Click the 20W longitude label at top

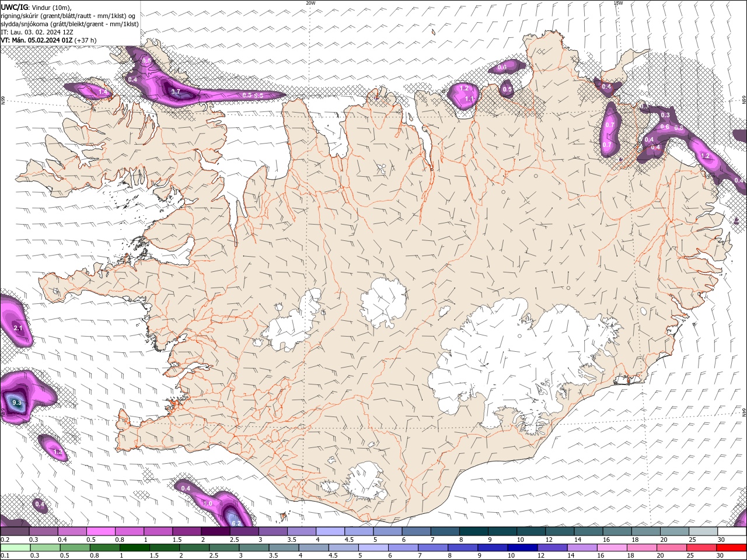310,3
